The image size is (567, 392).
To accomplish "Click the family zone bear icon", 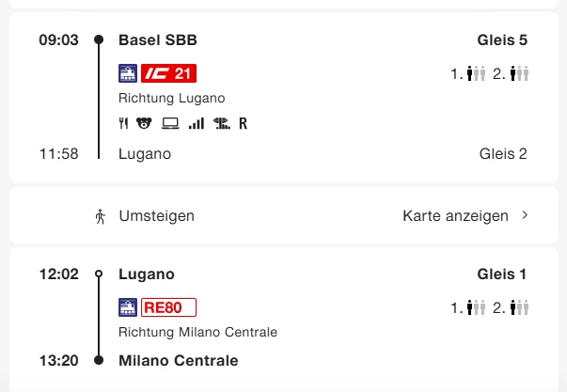I will (x=145, y=123).
